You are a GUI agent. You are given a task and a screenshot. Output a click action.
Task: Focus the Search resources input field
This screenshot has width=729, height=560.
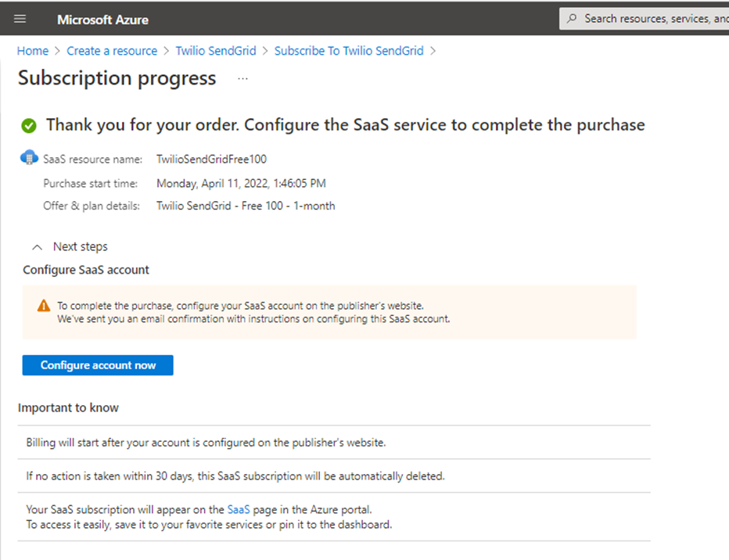tap(644, 19)
